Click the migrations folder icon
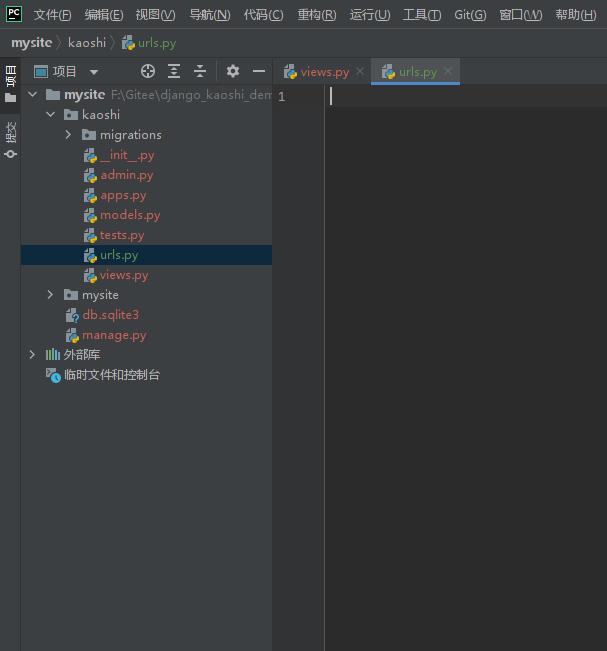This screenshot has height=651, width=607. pyautogui.click(x=88, y=135)
